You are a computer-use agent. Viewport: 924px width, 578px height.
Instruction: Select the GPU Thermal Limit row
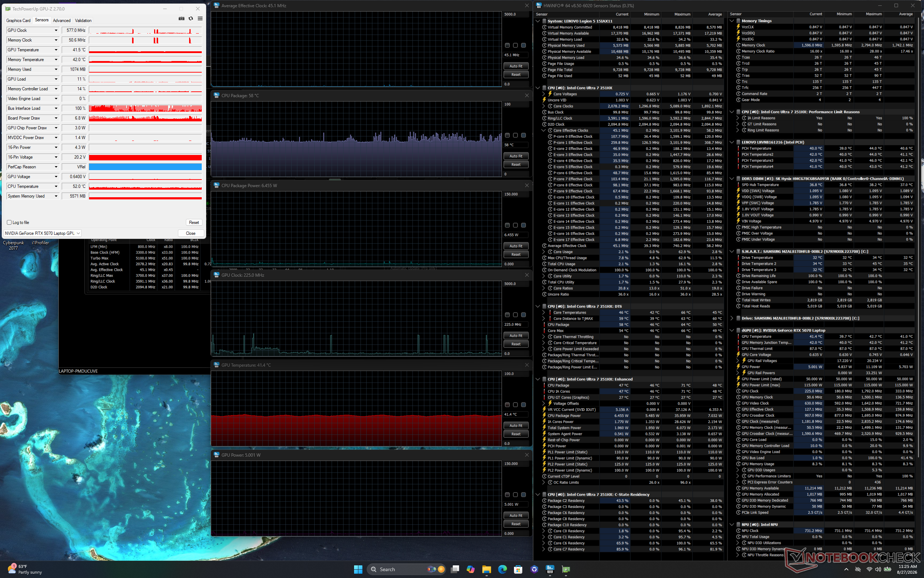(825, 349)
